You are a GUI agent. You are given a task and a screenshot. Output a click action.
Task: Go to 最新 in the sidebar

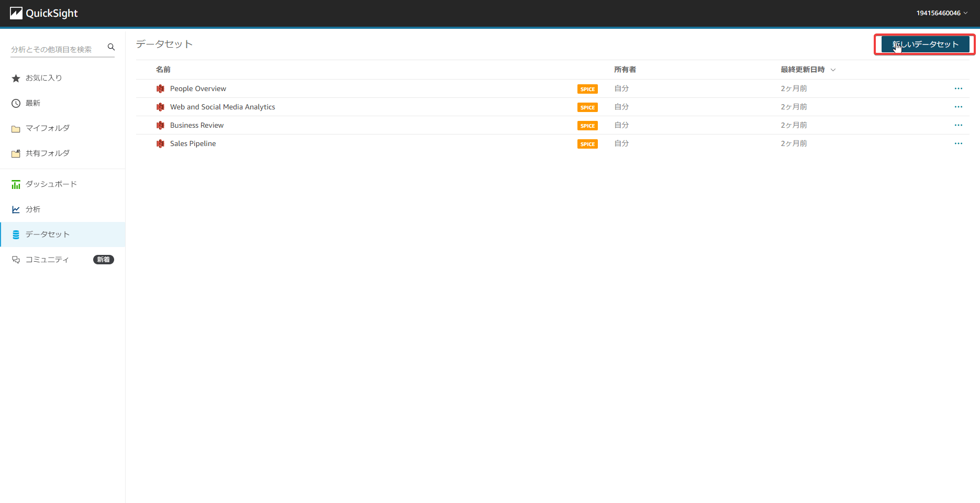coord(63,103)
